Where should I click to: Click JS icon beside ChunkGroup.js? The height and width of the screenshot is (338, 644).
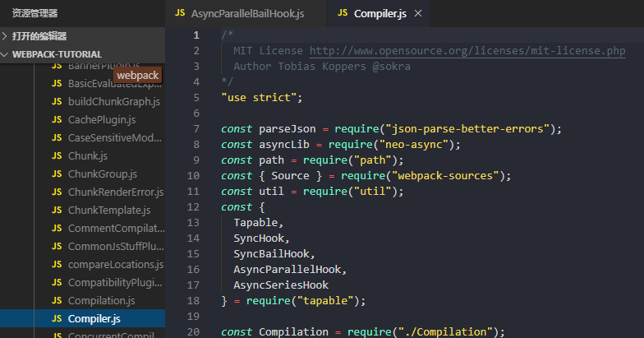(57, 174)
